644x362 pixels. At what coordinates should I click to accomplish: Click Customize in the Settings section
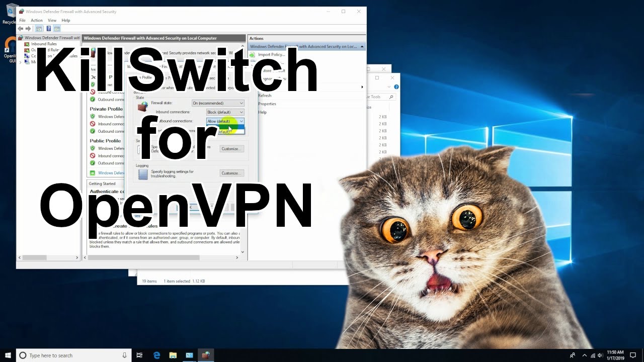[231, 149]
